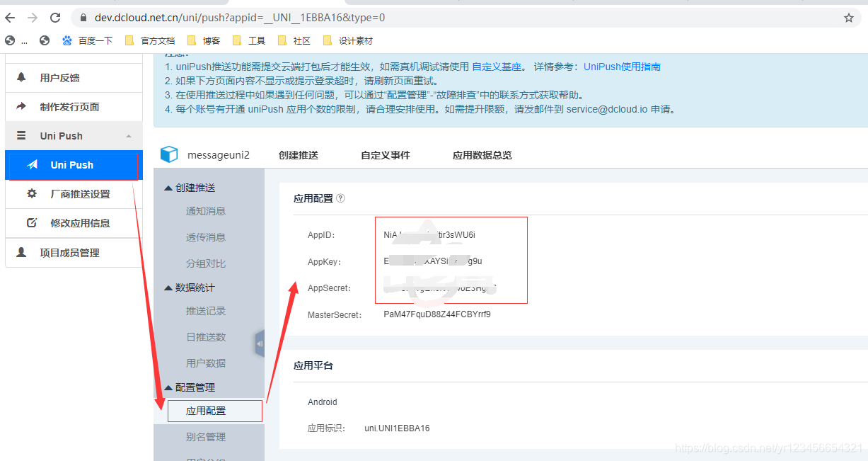Open 推送记录 in the left menu
This screenshot has width=868, height=461.
206,311
